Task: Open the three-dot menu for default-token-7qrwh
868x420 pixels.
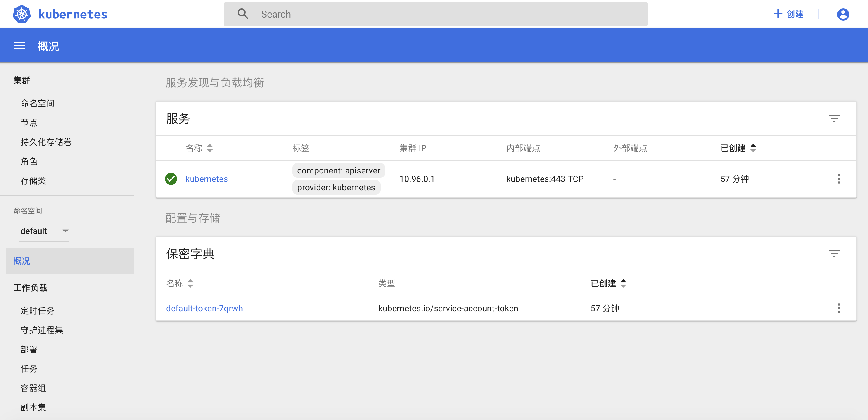Action: tap(838, 308)
